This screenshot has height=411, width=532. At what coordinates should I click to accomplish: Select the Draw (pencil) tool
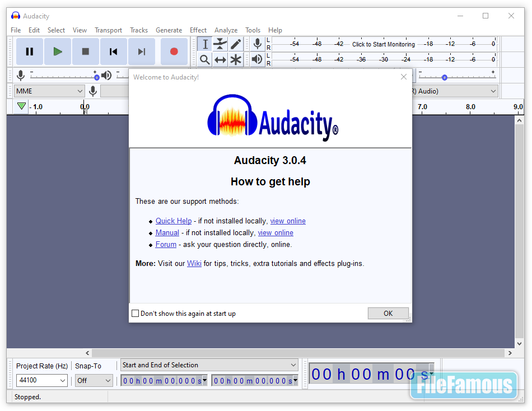click(x=236, y=44)
